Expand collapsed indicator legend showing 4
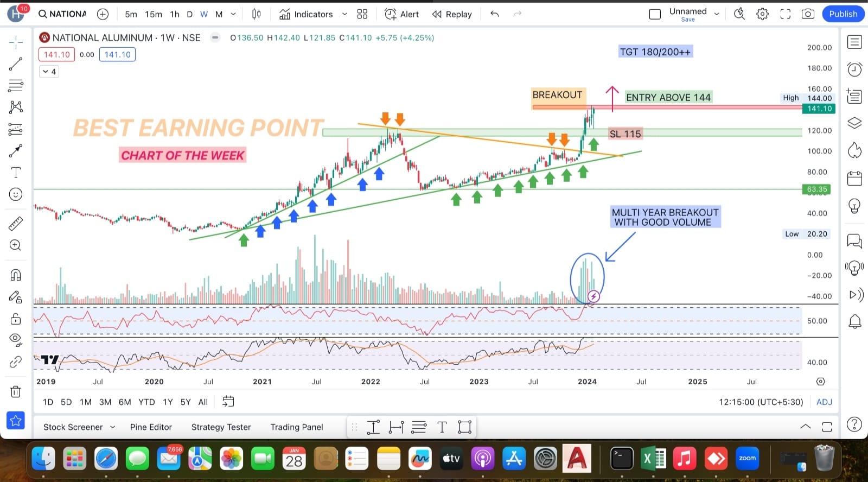 49,72
